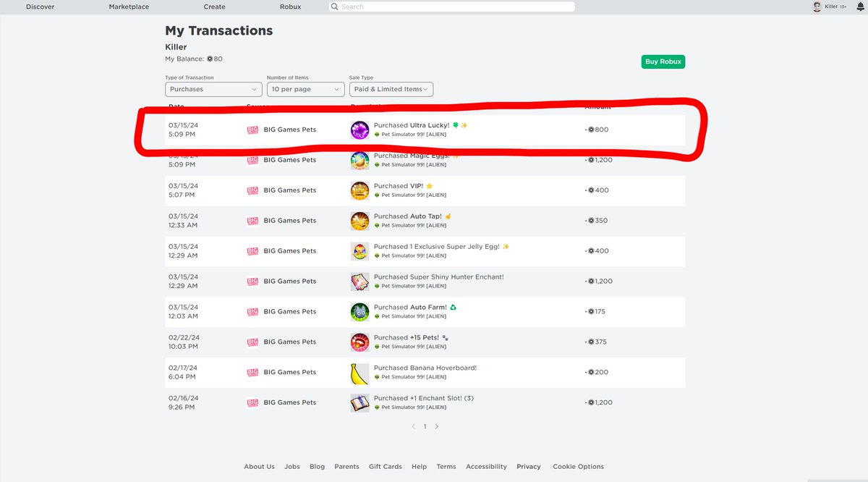Click BIG Games Pets in Ultra Lucky row
The height and width of the screenshot is (482, 868).
pyautogui.click(x=290, y=130)
